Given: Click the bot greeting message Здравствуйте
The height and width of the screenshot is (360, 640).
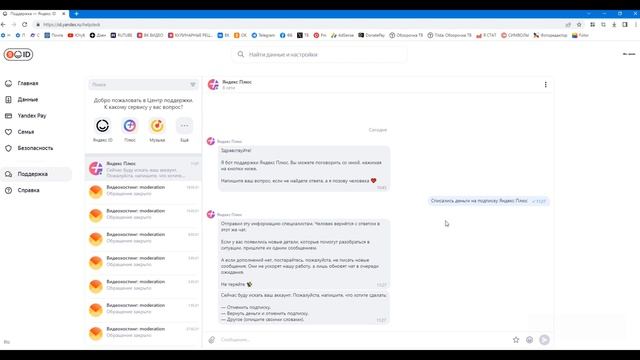Looking at the screenshot, I should [304, 169].
